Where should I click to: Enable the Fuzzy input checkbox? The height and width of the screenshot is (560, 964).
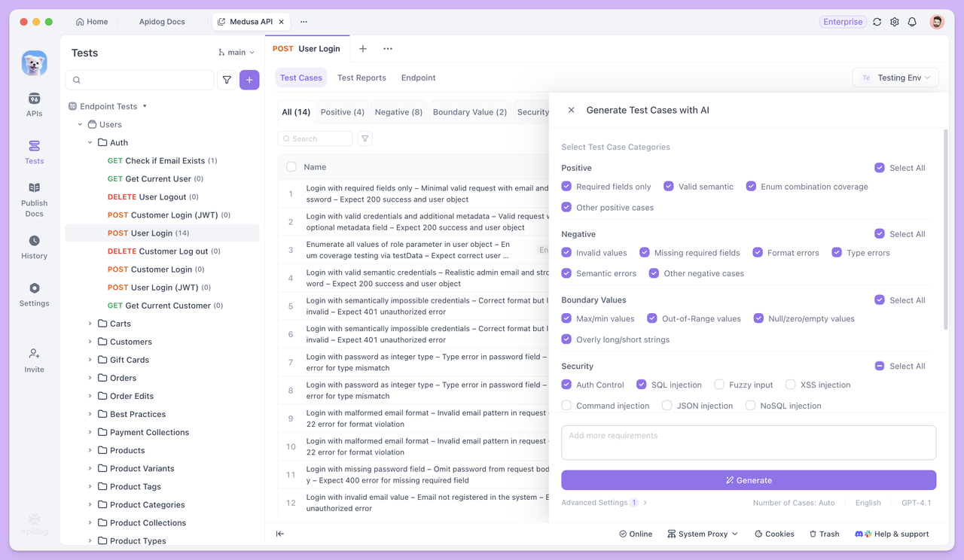719,385
